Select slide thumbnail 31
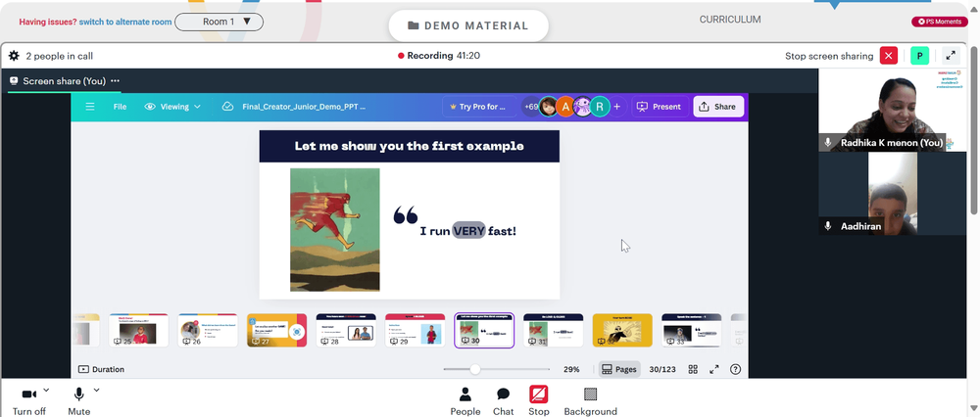Viewport: 980px width, 417px height. coord(553,330)
